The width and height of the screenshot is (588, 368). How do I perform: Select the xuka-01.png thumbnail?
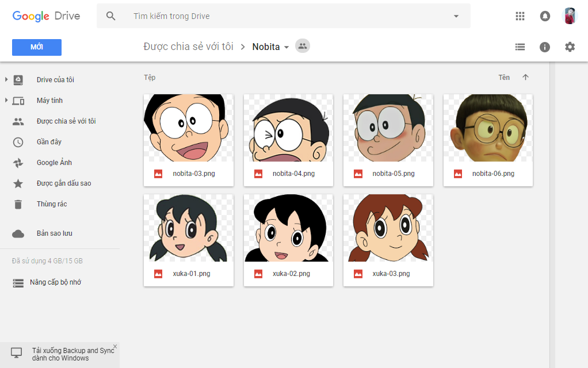click(x=189, y=228)
